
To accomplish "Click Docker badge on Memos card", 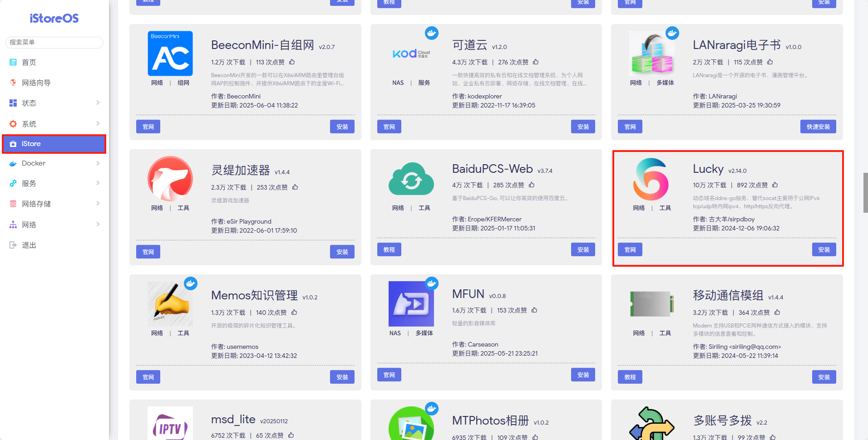I will [x=191, y=284].
